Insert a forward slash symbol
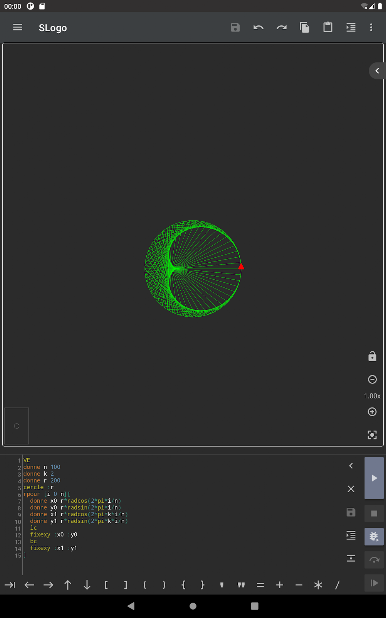The width and height of the screenshot is (386, 618). coord(337,585)
